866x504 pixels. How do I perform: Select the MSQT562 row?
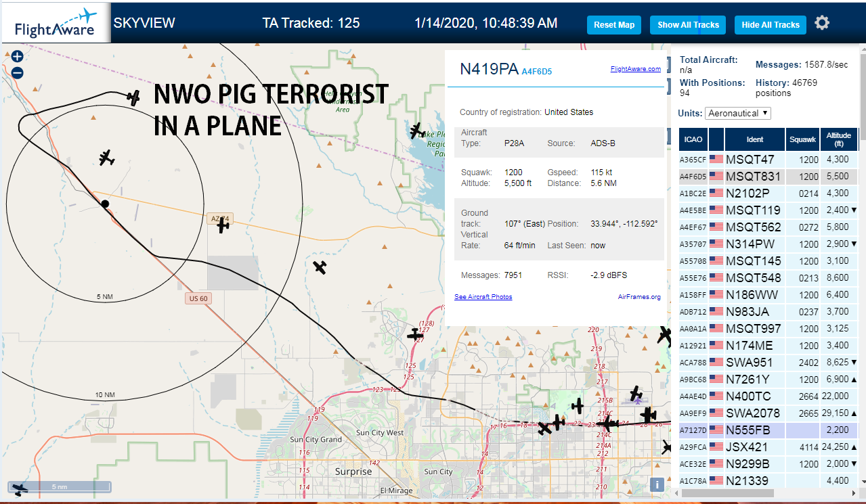(x=769, y=227)
